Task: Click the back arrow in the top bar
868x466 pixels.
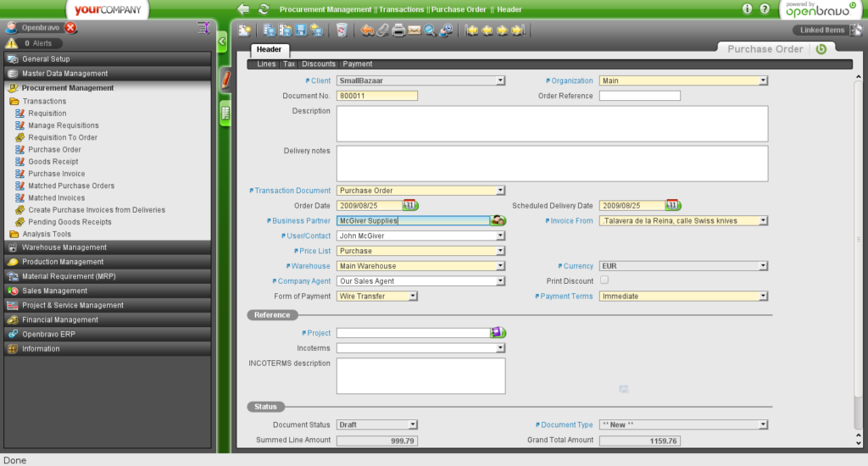Action: point(243,8)
